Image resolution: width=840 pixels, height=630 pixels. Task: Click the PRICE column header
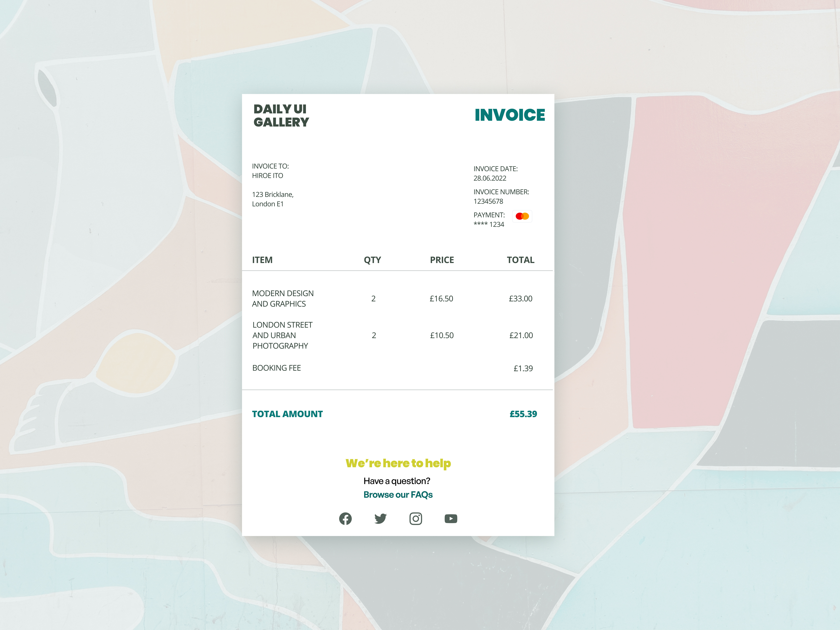(x=442, y=260)
